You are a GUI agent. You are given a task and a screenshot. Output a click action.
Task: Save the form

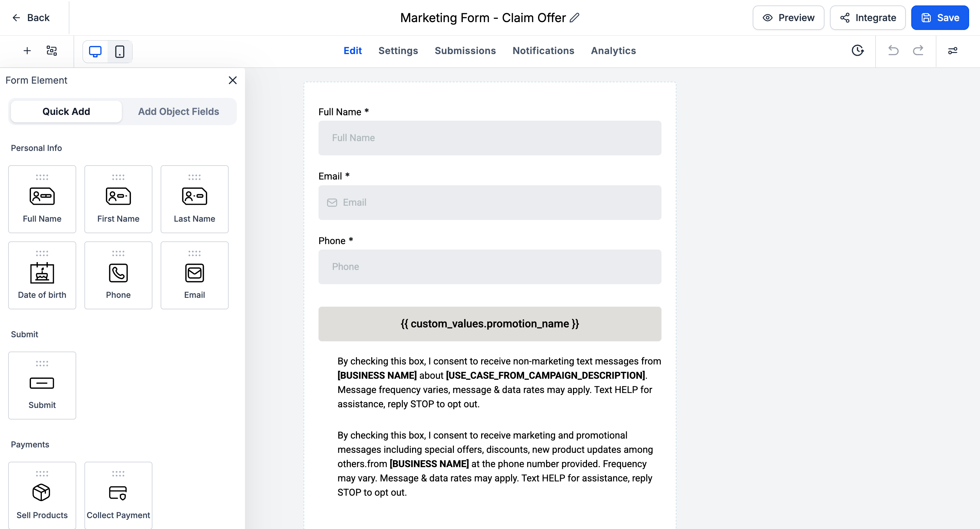940,17
